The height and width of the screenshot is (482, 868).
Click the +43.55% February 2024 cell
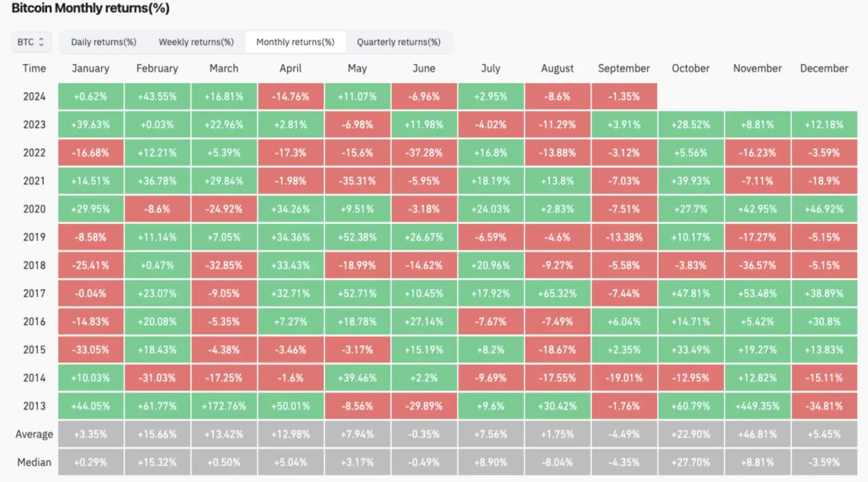(157, 97)
